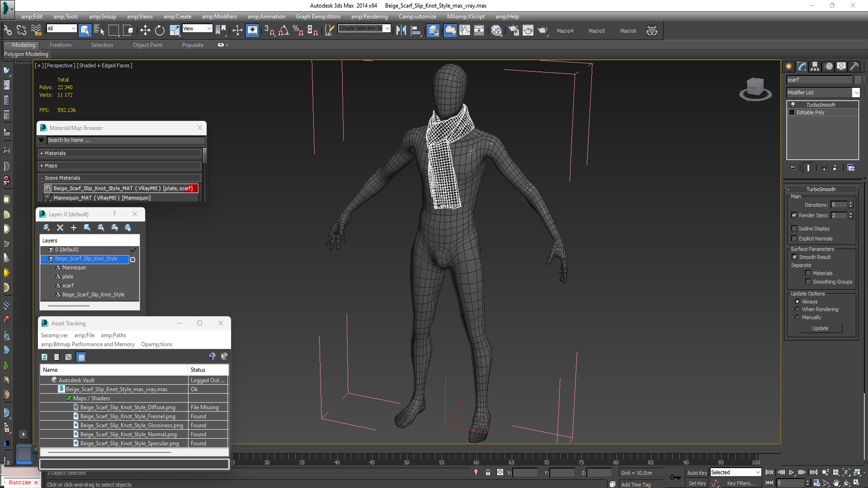Switch to the Freeform ribbon tab
Viewport: 868px width, 488px height.
(x=61, y=45)
